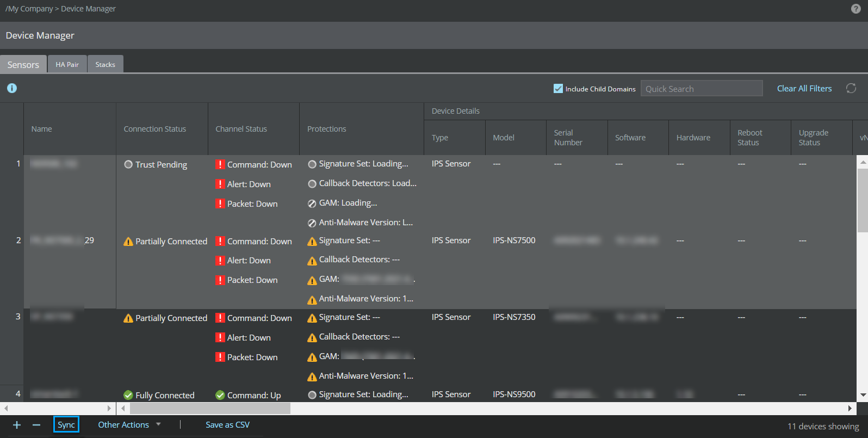This screenshot has height=438, width=868.
Task: Switch to the Sensors tab
Action: [23, 64]
